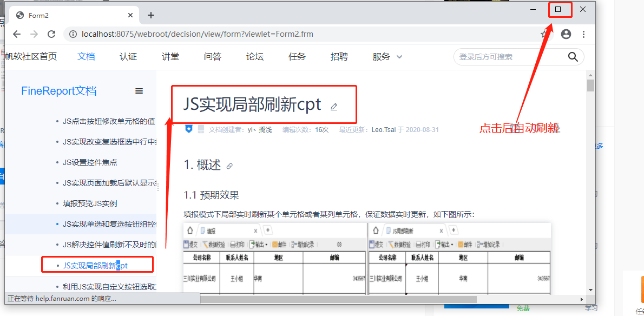Click the search magnifier icon

[x=573, y=57]
